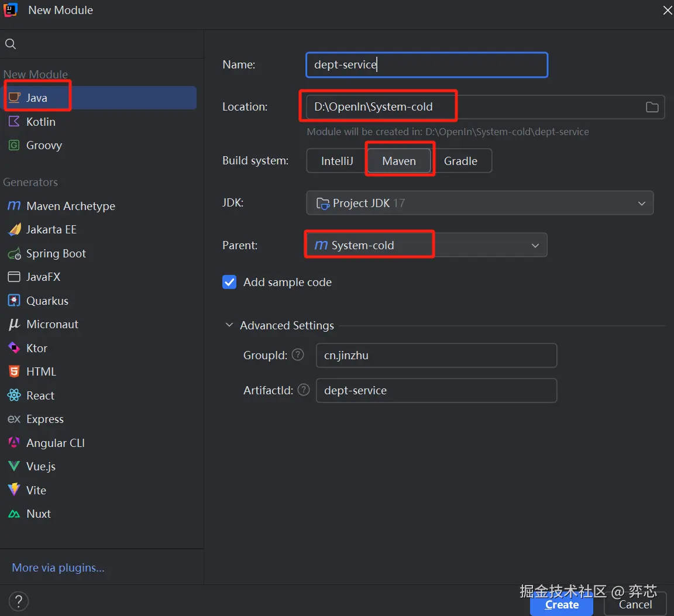This screenshot has height=616, width=674.
Task: Click the 'Module will be created in' hint text
Action: coord(448,132)
